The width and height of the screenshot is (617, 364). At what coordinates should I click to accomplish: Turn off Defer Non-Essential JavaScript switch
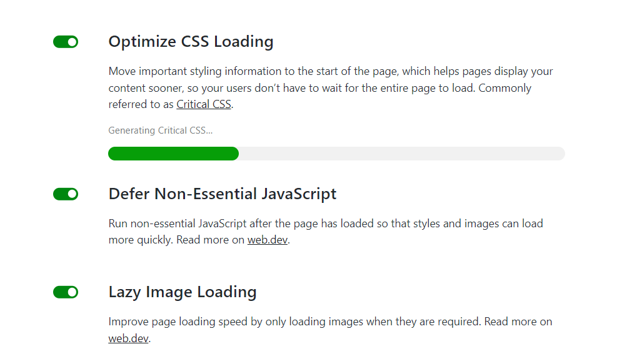point(66,194)
